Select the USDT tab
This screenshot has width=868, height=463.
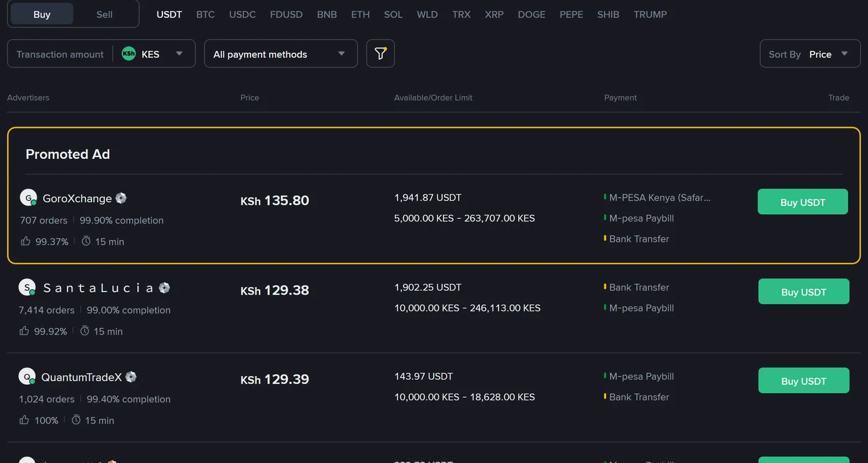click(x=169, y=14)
